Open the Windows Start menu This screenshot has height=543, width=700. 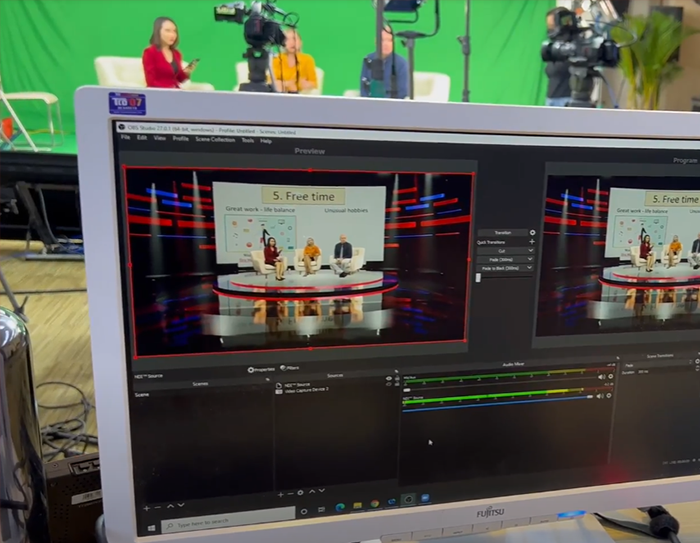pyautogui.click(x=151, y=528)
